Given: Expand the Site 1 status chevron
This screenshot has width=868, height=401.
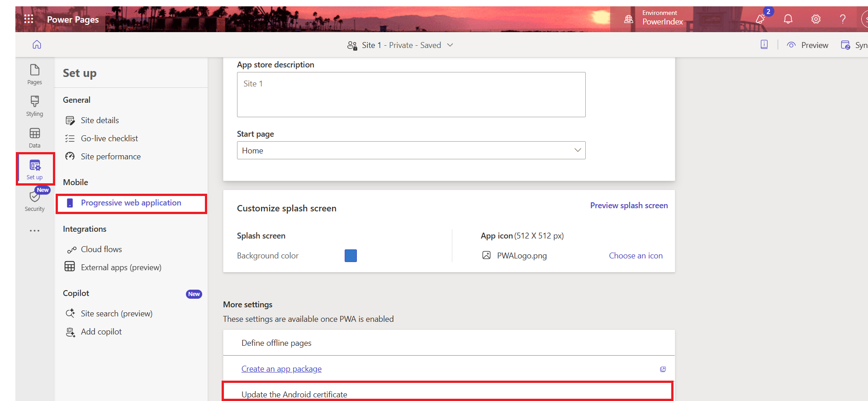Looking at the screenshot, I should point(450,45).
